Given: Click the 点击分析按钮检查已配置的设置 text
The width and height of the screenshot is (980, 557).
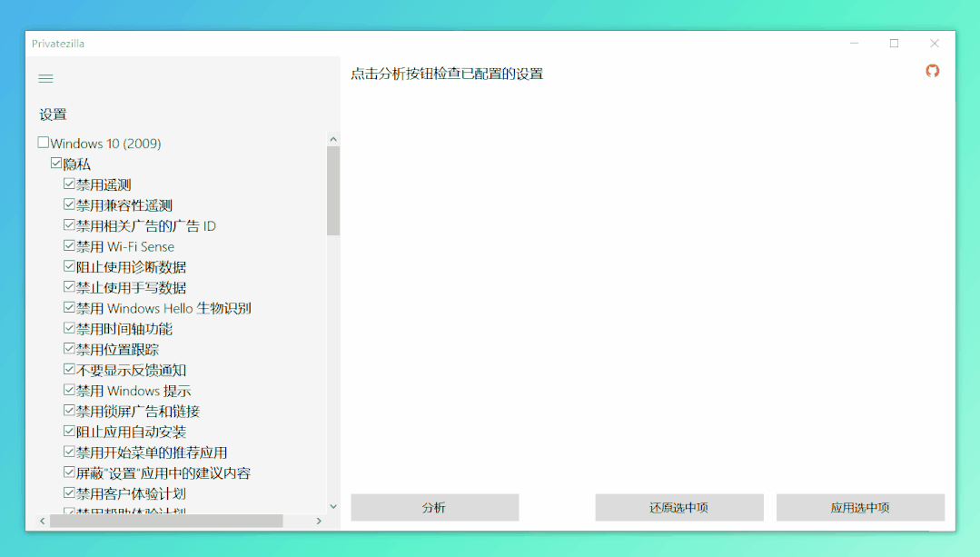Looking at the screenshot, I should click(x=447, y=74).
